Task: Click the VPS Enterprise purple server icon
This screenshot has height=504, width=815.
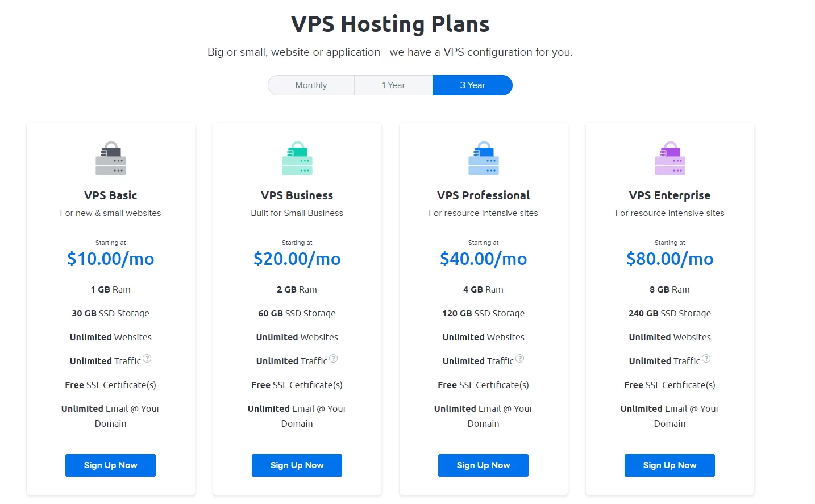Action: coord(670,159)
